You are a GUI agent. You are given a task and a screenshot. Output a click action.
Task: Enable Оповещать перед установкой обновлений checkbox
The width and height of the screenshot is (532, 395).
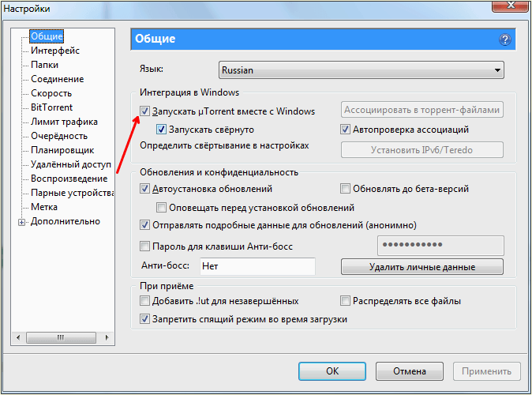(161, 207)
